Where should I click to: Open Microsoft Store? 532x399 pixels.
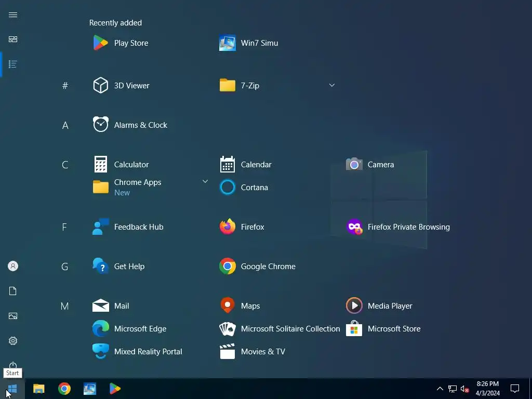click(x=383, y=329)
